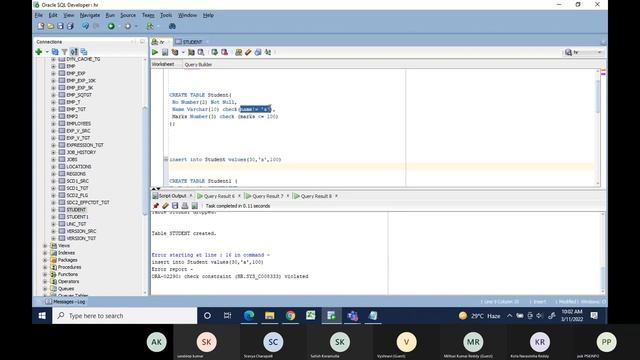
Task: Click the green plus New Connection icon
Action: [x=39, y=52]
